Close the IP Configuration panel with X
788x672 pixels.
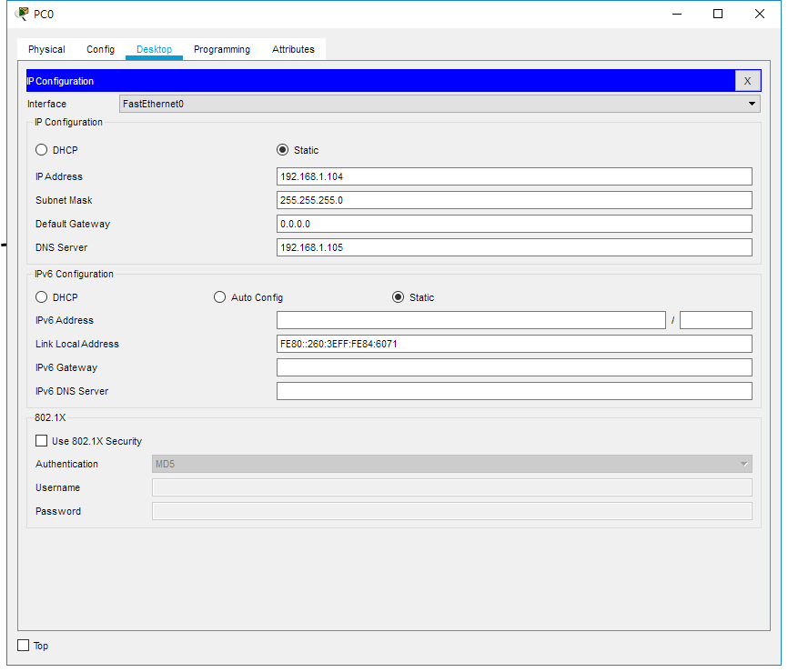pyautogui.click(x=747, y=81)
